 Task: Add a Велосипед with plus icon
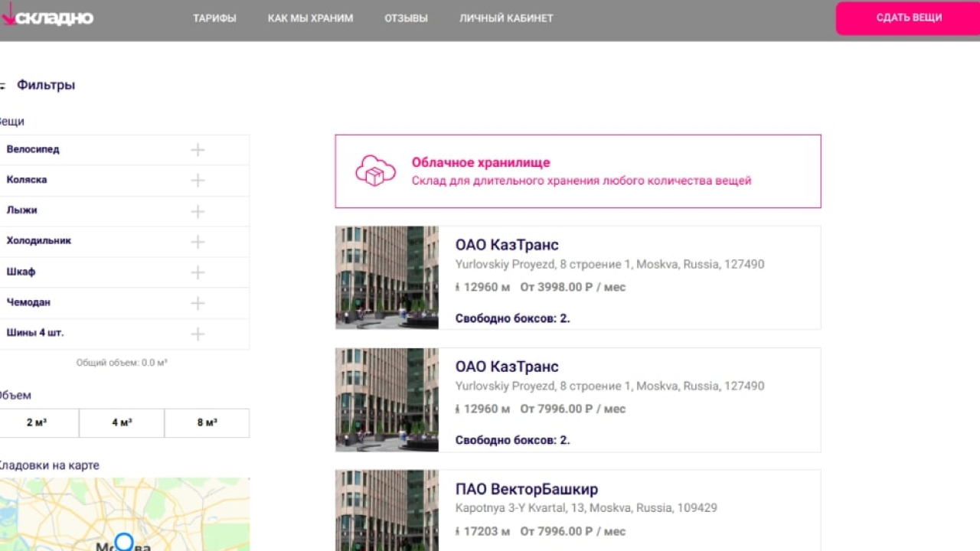coord(198,150)
